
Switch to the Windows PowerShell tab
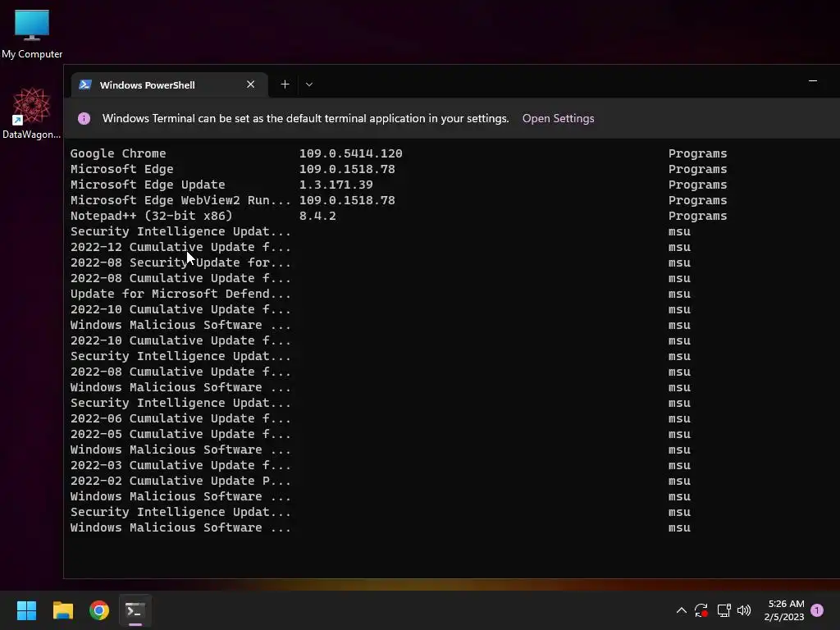169,84
